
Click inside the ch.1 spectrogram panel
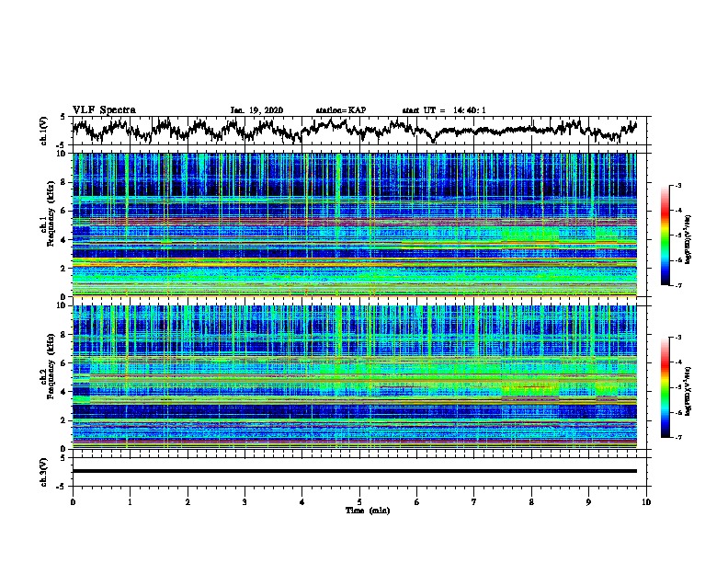[354, 224]
